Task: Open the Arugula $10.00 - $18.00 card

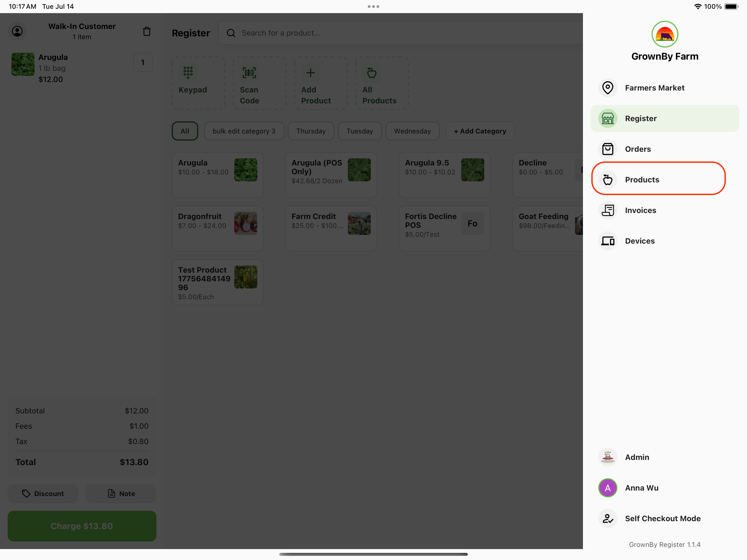Action: (217, 175)
